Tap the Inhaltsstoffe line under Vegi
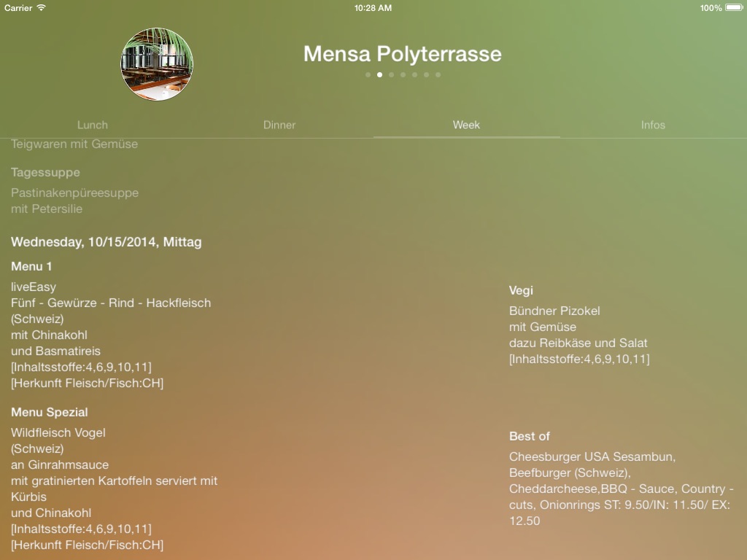 click(579, 359)
